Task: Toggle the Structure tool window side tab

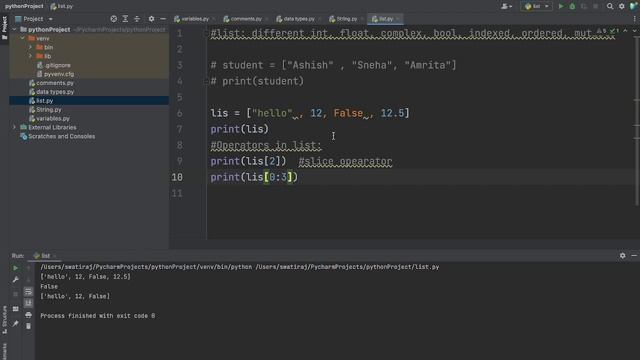Action: [x=4, y=320]
